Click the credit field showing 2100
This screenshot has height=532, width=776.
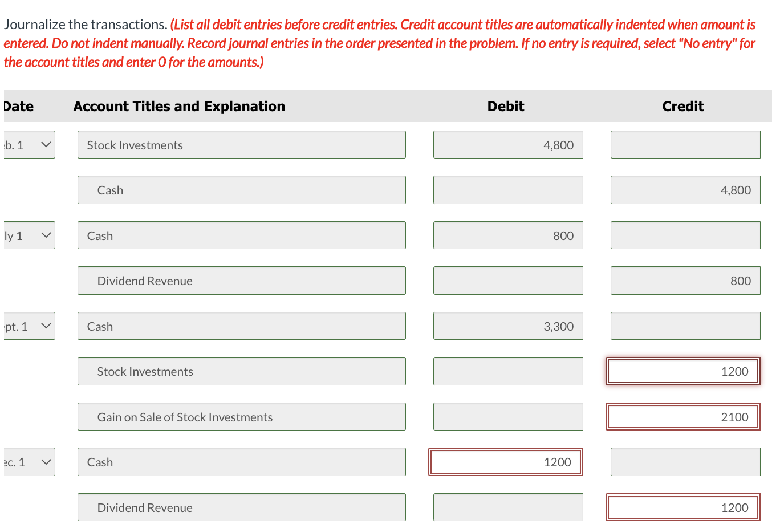click(x=683, y=417)
